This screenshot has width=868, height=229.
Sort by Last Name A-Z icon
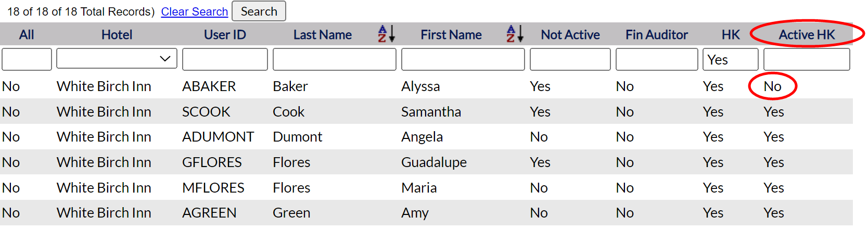[386, 34]
